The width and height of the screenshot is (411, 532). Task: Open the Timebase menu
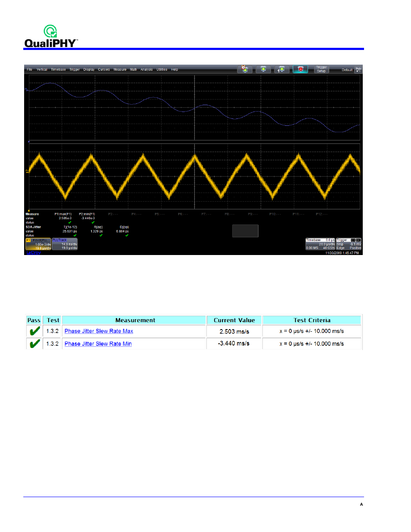coord(58,69)
